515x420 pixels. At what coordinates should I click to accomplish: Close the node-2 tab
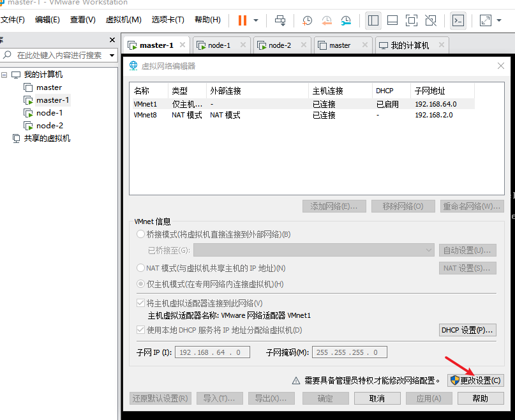pyautogui.click(x=304, y=45)
